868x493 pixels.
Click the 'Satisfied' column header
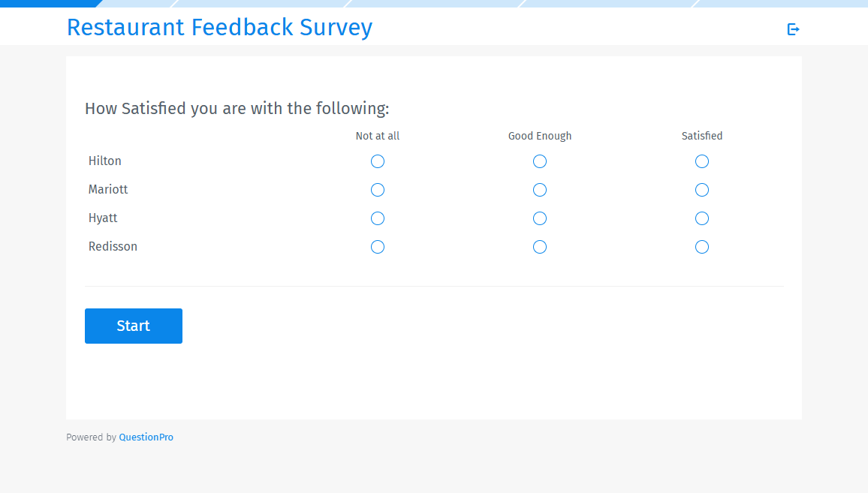(701, 136)
